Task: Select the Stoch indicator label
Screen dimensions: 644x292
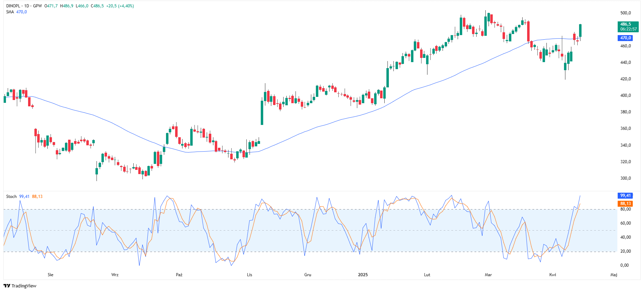Action: 11,197
